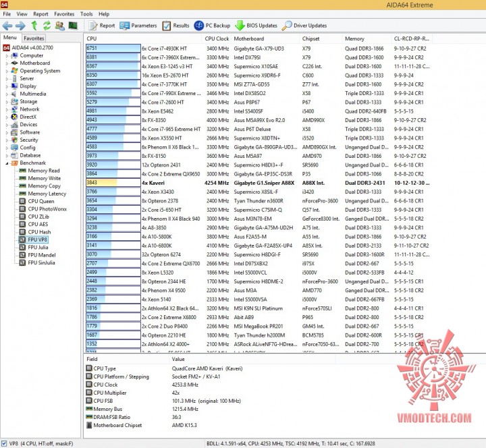Viewport: 486px width, 448px height.
Task: Open the CPU Queen benchmark
Action: pyautogui.click(x=41, y=201)
